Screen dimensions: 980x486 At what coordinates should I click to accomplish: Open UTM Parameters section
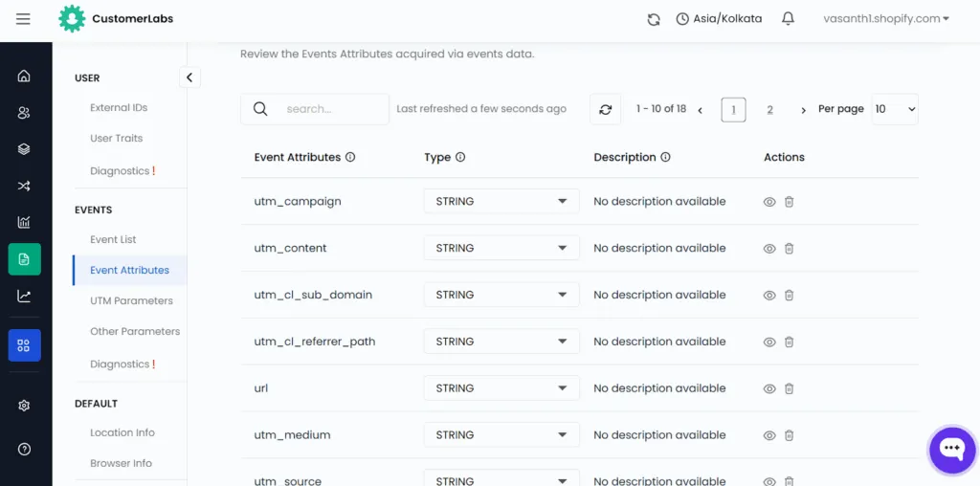tap(131, 300)
